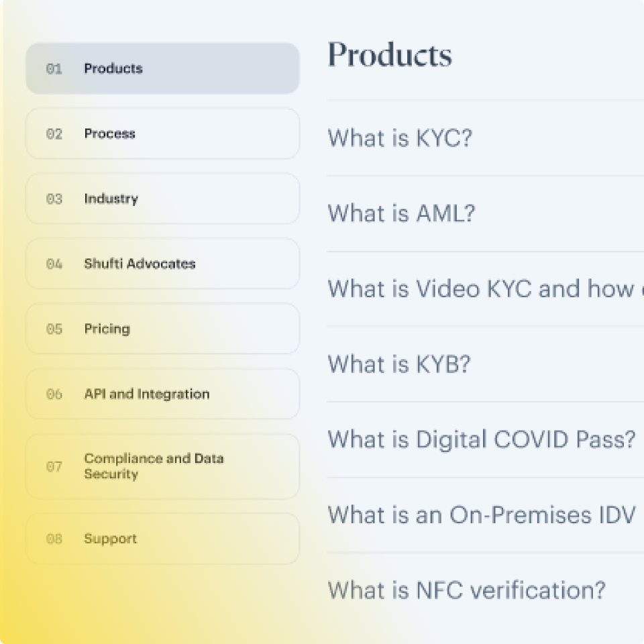Switch to the Support category
The height and width of the screenshot is (644, 644).
coord(162,539)
